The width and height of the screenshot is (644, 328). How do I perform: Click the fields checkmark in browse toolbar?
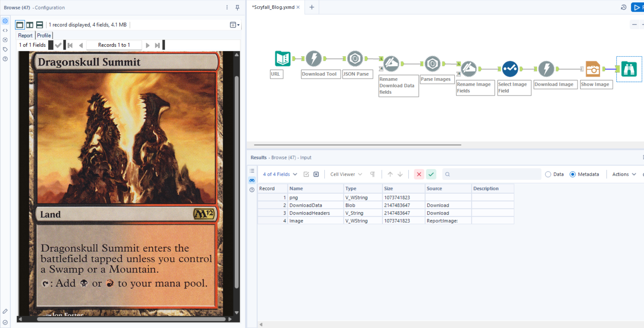pyautogui.click(x=58, y=45)
